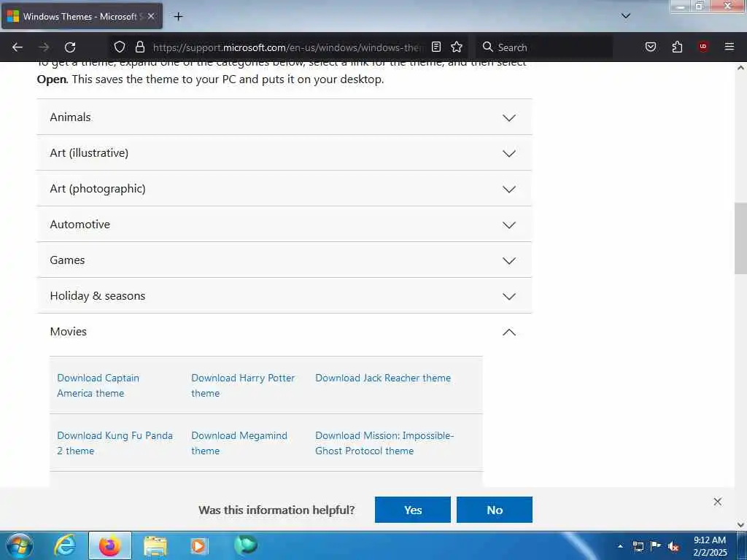List all tabs dropdown arrow
Screen dimensions: 747x560
[625, 16]
